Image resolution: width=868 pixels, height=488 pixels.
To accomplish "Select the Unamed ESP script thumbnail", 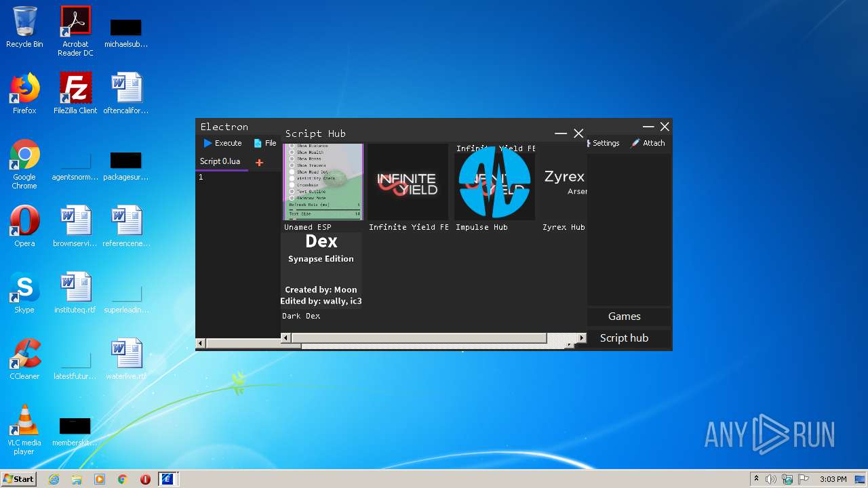I will pos(323,182).
